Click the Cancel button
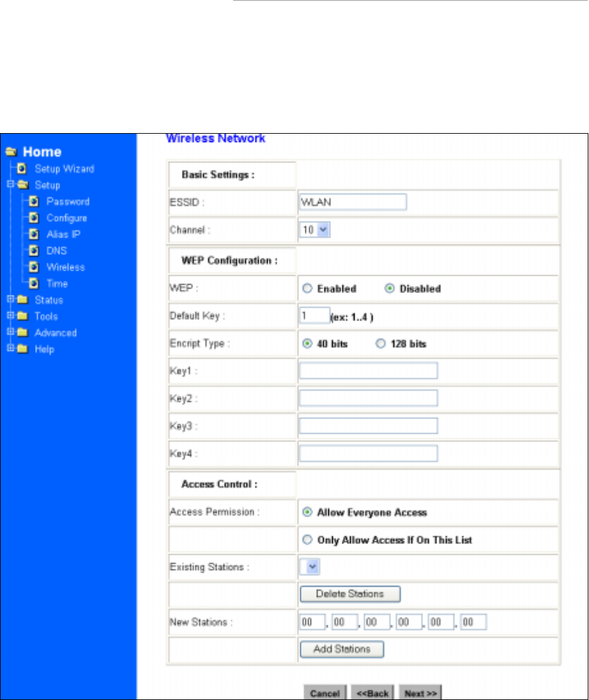 pyautogui.click(x=325, y=692)
